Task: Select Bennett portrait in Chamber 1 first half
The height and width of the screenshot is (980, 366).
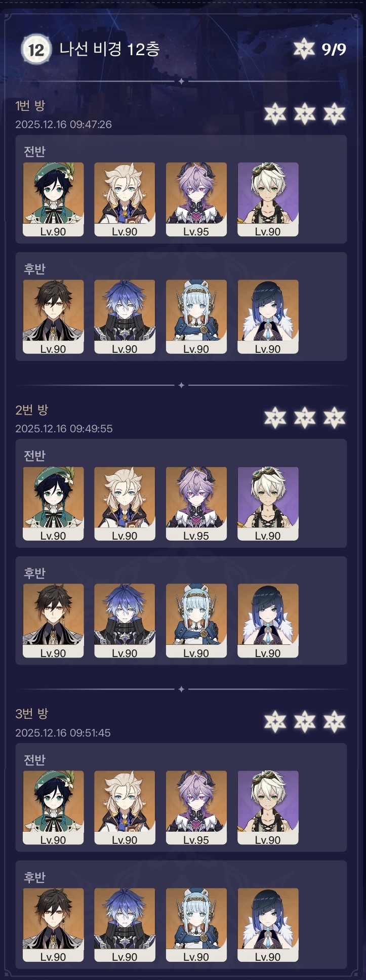Action: 268,199
